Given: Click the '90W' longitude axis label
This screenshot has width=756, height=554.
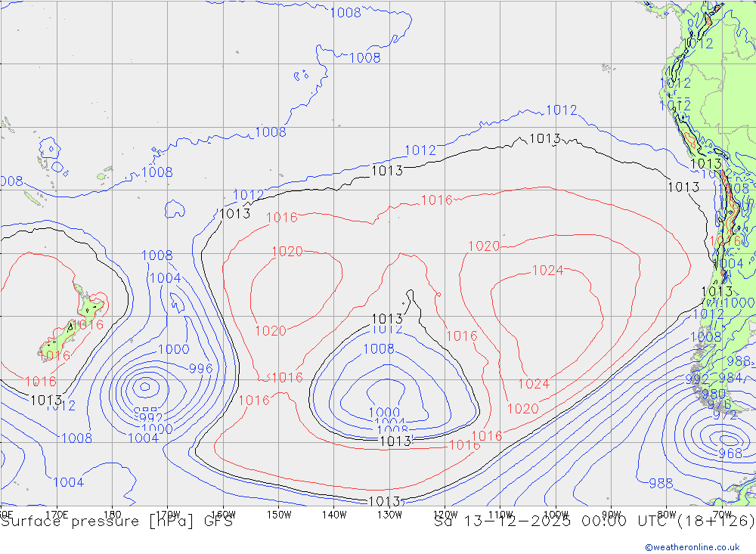Looking at the screenshot, I should tap(612, 515).
